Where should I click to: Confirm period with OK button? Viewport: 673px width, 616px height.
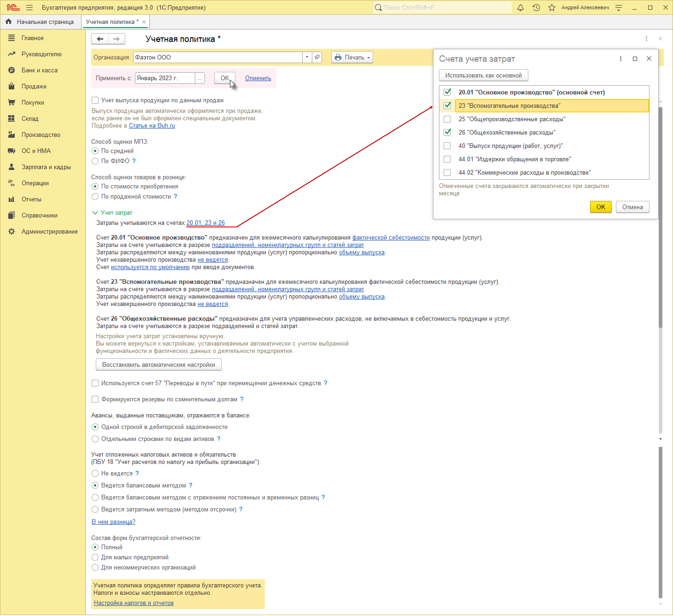coord(225,78)
